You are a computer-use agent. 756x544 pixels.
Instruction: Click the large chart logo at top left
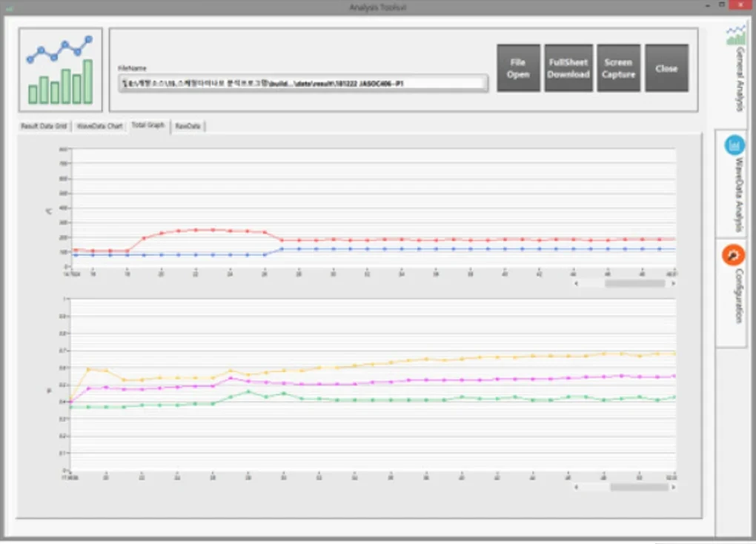click(x=61, y=69)
